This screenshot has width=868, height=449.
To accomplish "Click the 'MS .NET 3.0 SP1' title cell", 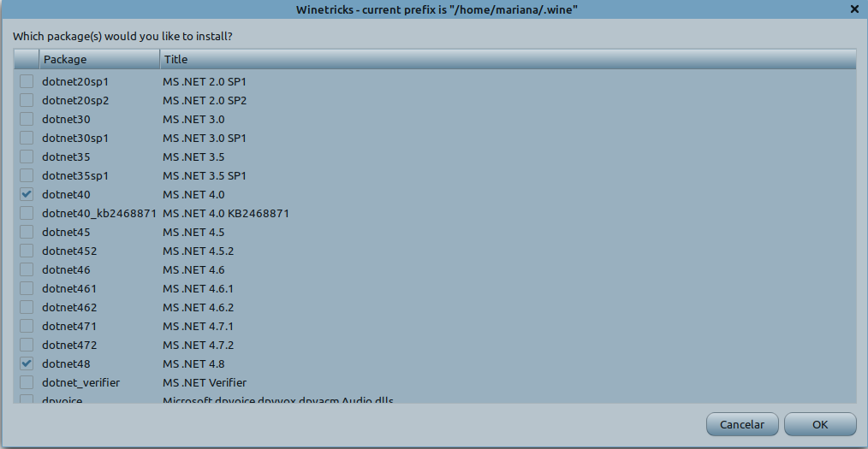I will point(205,139).
